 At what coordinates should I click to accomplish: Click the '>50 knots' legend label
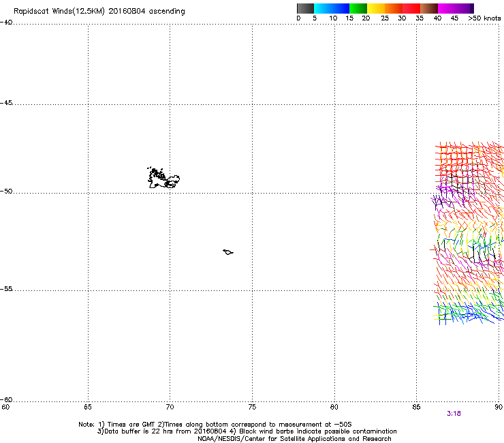[484, 18]
